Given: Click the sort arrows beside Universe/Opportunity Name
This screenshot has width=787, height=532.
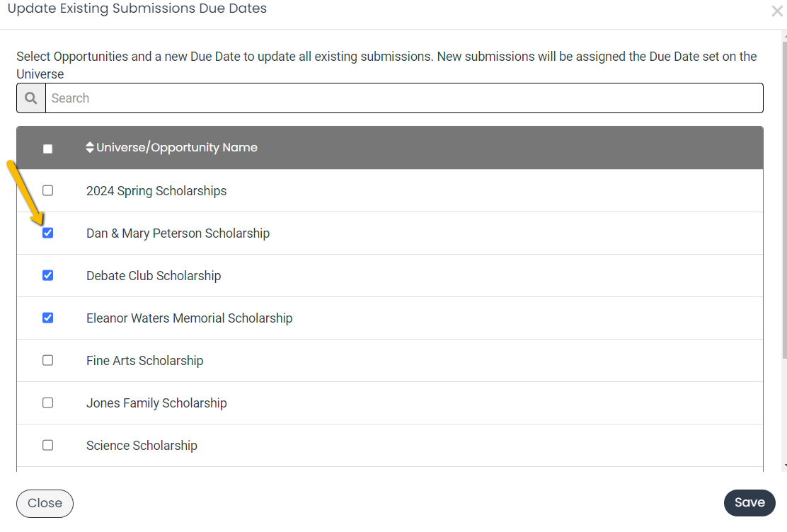Looking at the screenshot, I should pyautogui.click(x=90, y=148).
